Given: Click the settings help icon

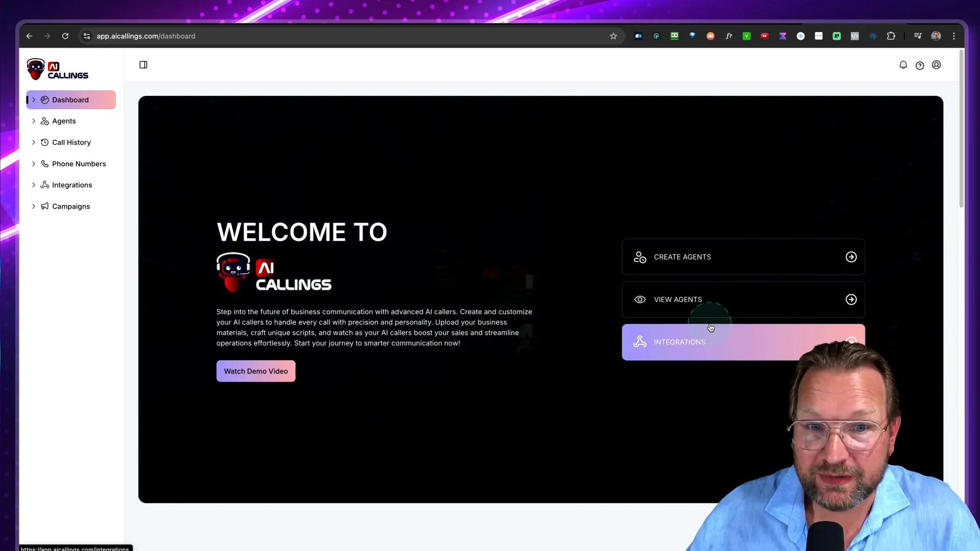Looking at the screenshot, I should coord(920,65).
